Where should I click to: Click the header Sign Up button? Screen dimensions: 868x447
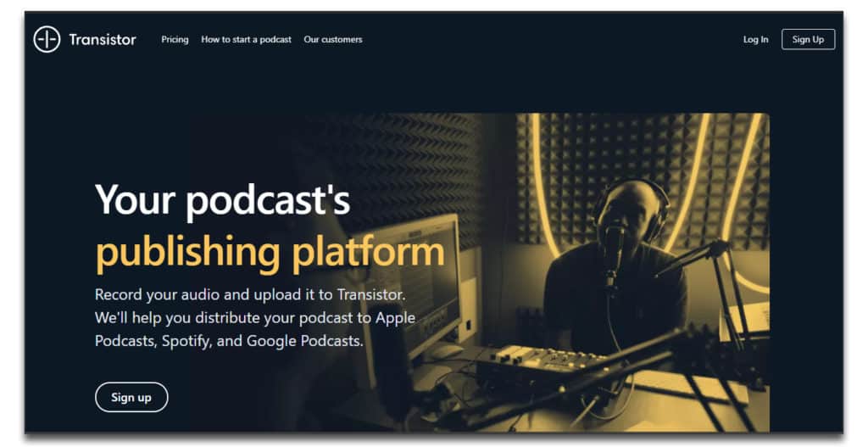coord(808,39)
